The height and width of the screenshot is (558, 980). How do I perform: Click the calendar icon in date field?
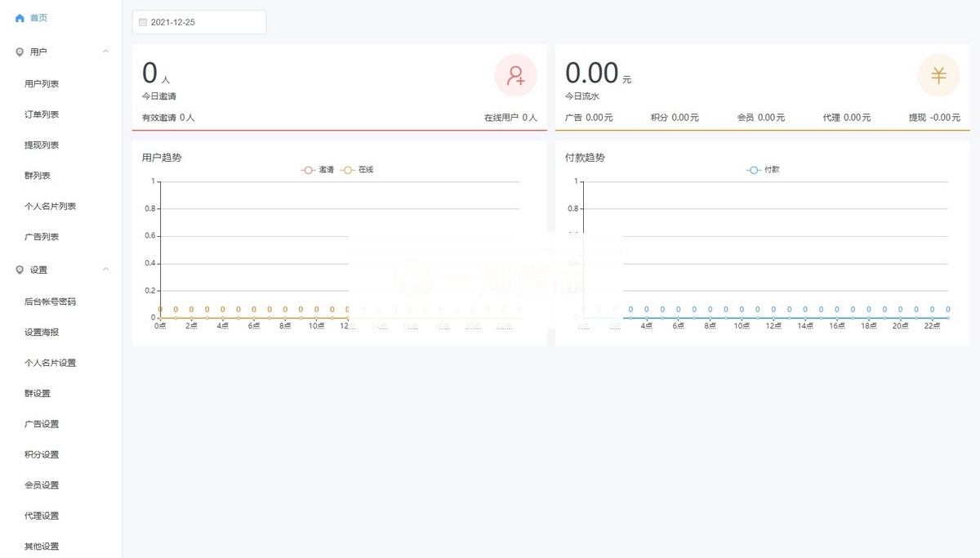(143, 23)
